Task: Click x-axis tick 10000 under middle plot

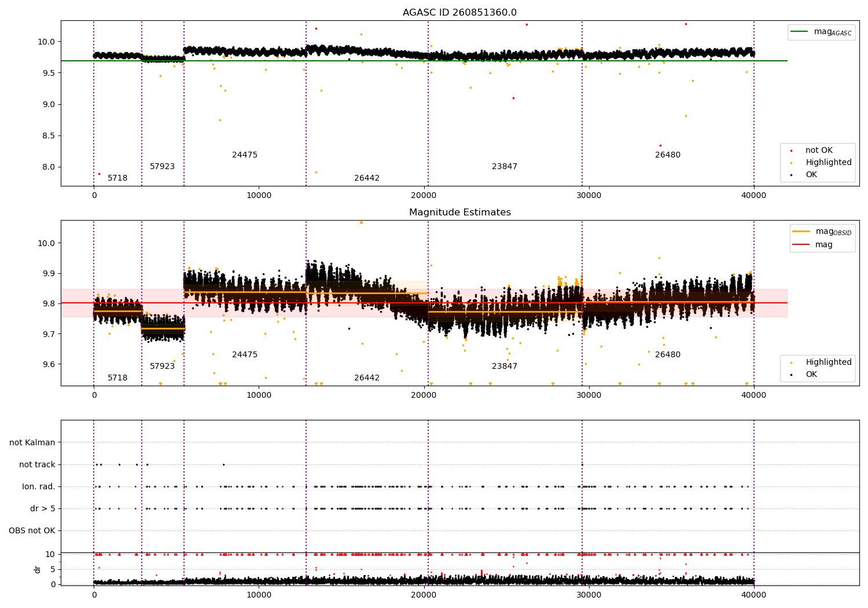Action: pyautogui.click(x=259, y=395)
